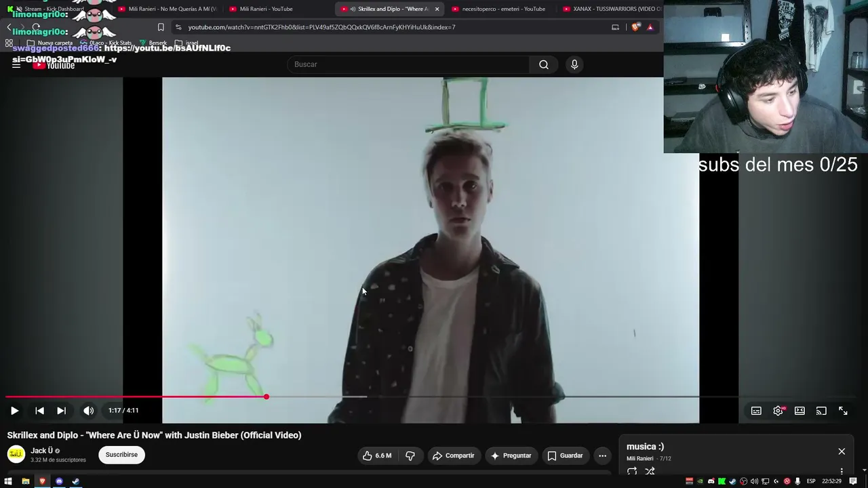Toggle shuffle on the playlist
The height and width of the screenshot is (488, 868).
click(x=650, y=471)
